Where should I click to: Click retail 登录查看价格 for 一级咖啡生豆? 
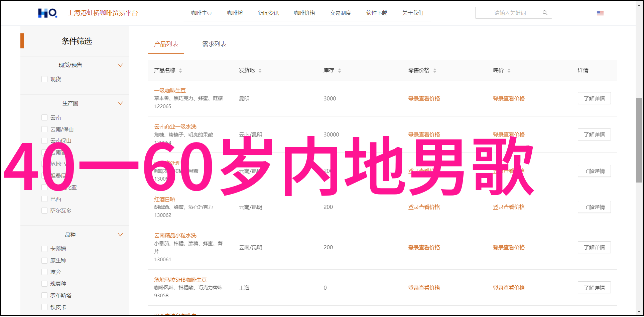(424, 98)
